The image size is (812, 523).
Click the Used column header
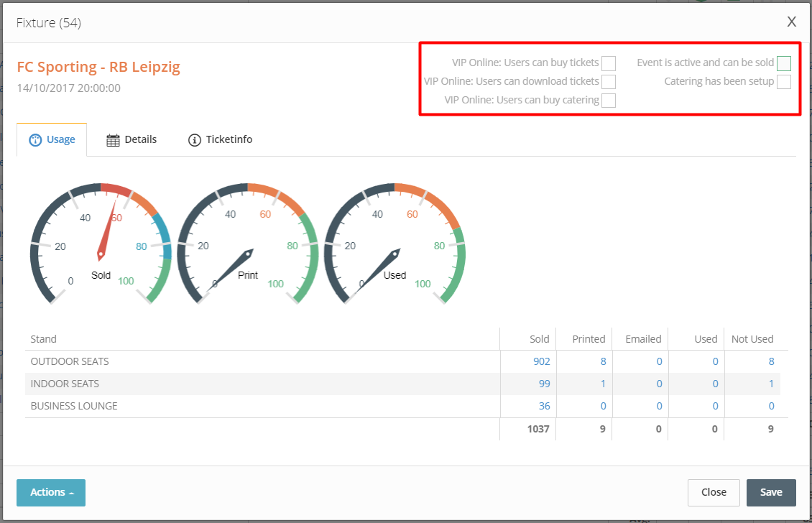coord(706,339)
